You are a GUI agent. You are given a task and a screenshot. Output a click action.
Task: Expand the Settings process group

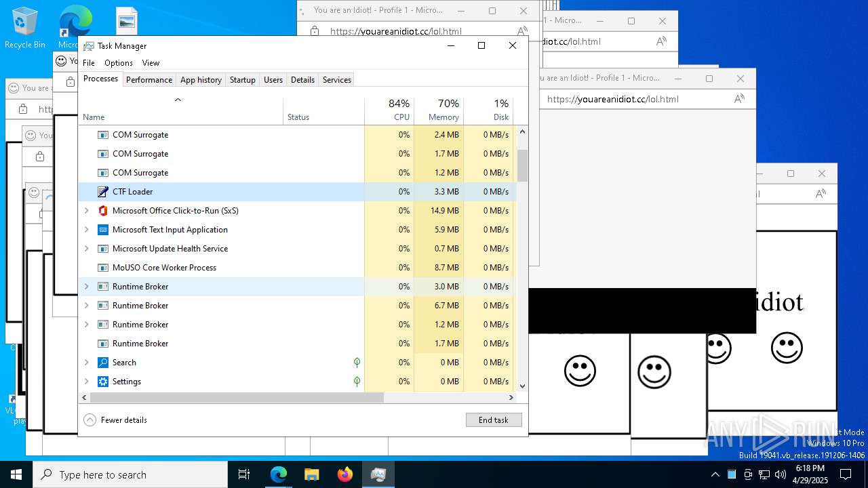pyautogui.click(x=86, y=382)
